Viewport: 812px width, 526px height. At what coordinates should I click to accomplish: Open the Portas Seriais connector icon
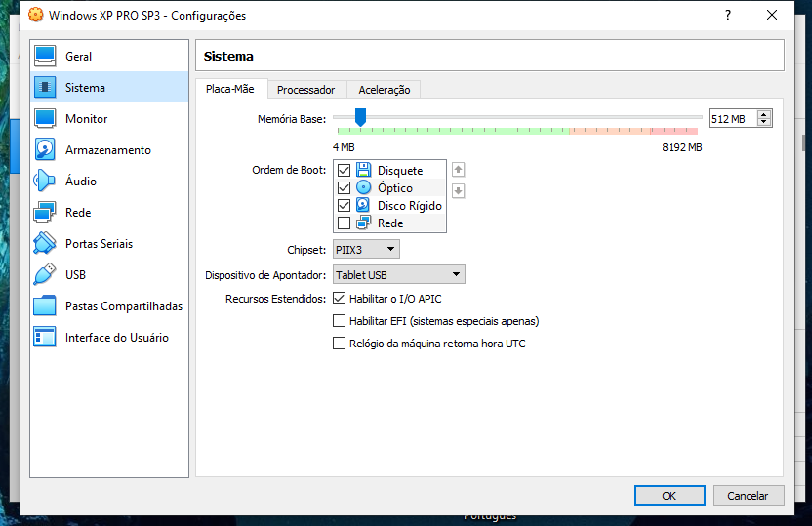45,243
